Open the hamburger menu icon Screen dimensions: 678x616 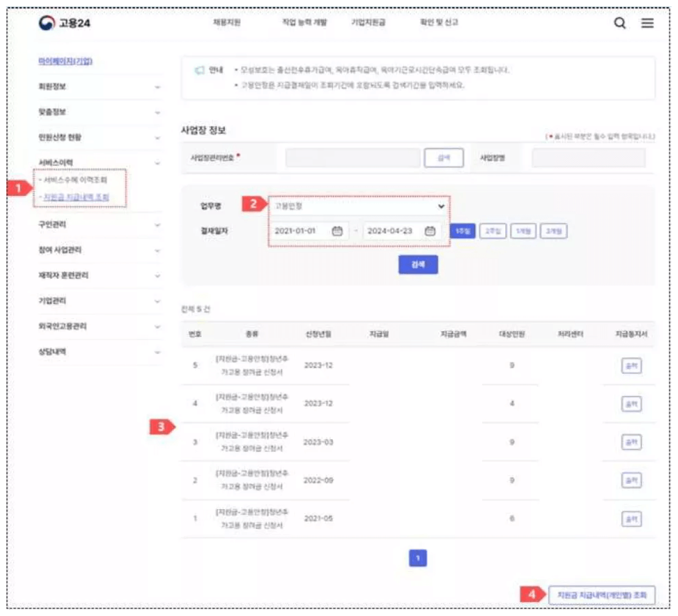647,23
